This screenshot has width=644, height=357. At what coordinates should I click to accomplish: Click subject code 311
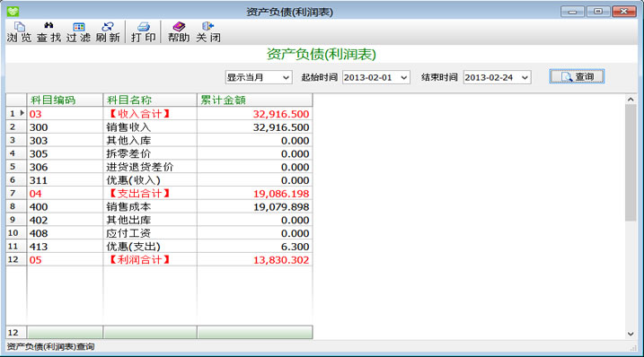tap(39, 180)
